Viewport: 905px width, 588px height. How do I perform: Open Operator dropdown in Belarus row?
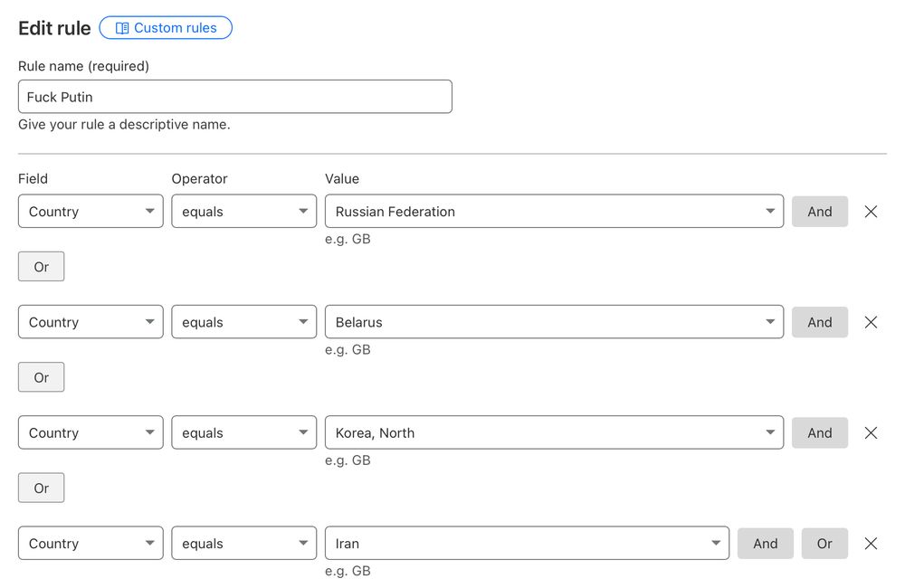point(244,322)
